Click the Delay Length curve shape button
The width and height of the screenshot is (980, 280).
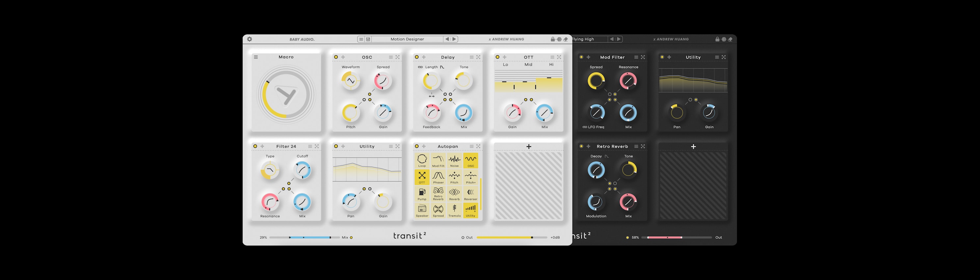(442, 67)
